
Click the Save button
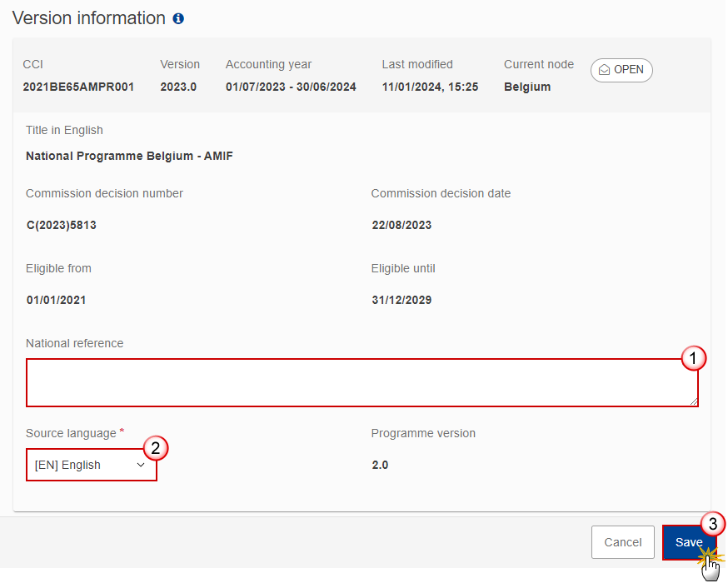coord(689,542)
